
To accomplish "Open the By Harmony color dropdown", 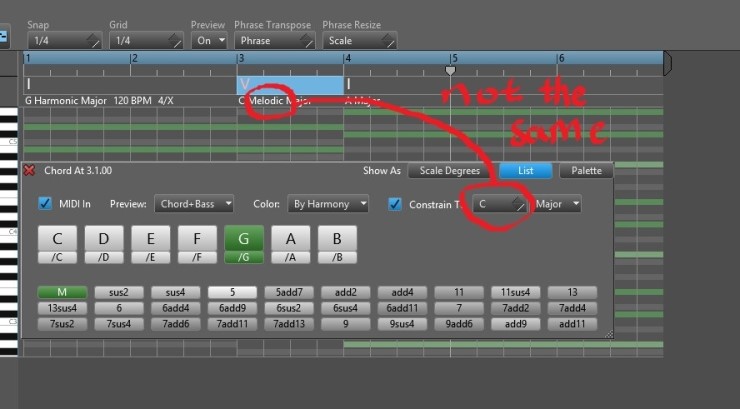I will (x=328, y=204).
